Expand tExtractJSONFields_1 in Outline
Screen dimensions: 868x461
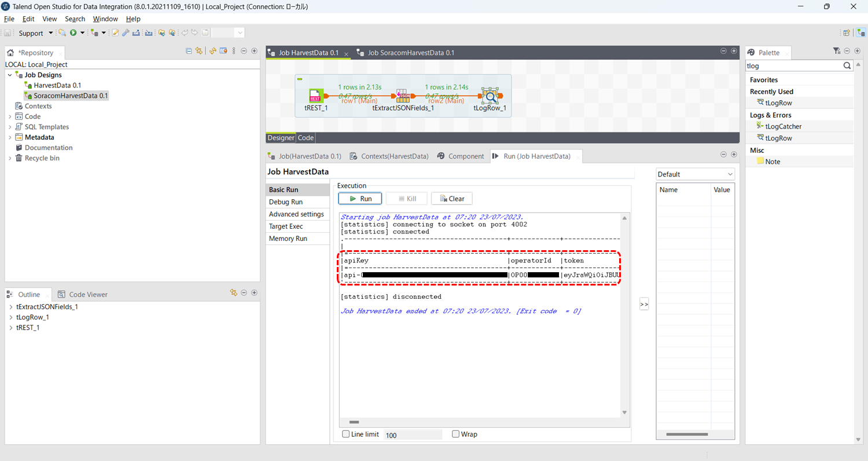click(11, 307)
